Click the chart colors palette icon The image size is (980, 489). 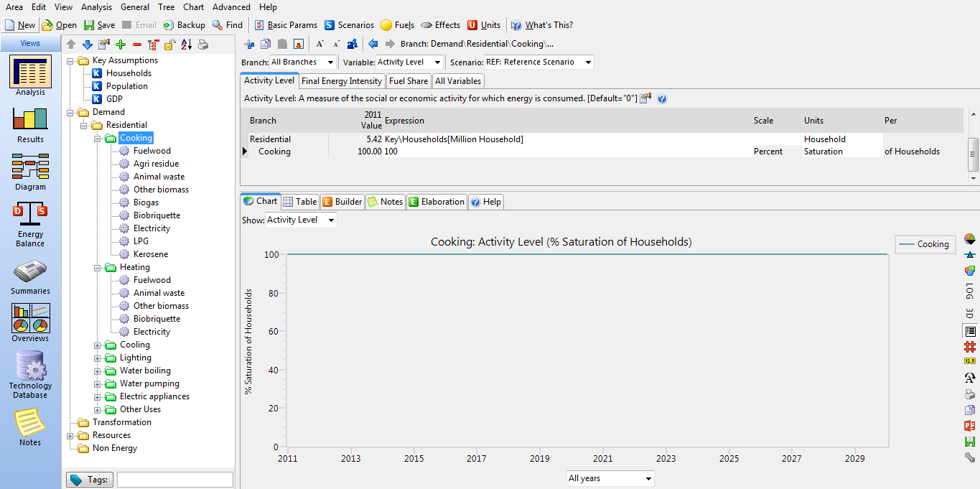coord(970,271)
